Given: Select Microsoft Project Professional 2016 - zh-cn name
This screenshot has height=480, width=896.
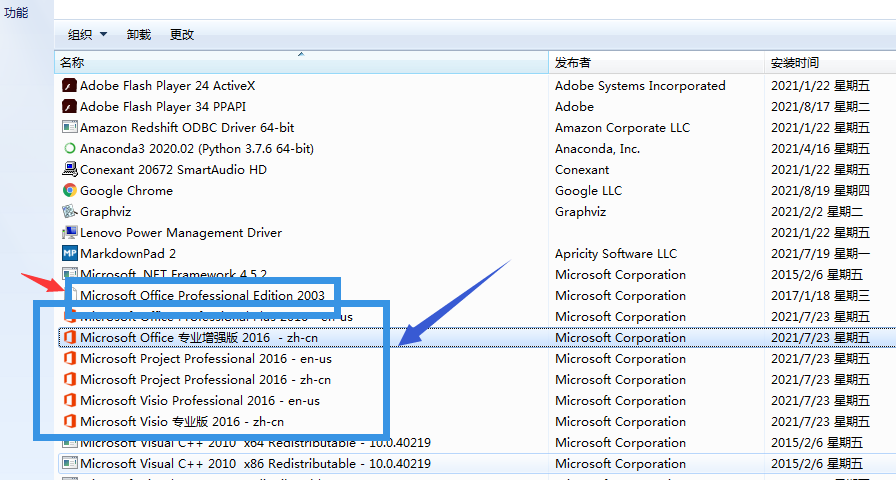Looking at the screenshot, I should pyautogui.click(x=205, y=380).
